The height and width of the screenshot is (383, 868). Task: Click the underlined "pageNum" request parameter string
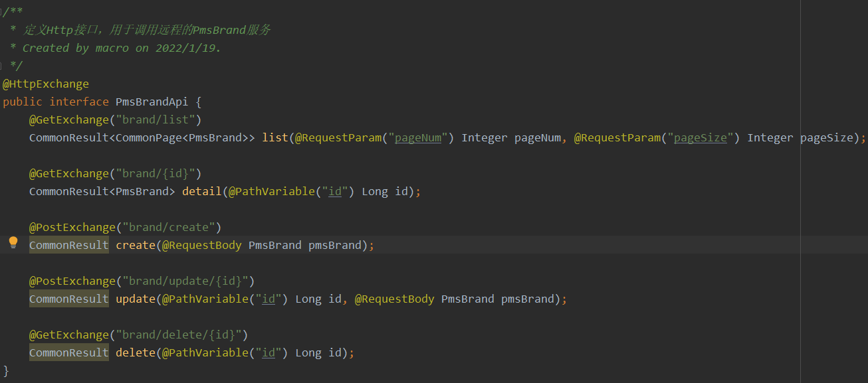click(418, 137)
